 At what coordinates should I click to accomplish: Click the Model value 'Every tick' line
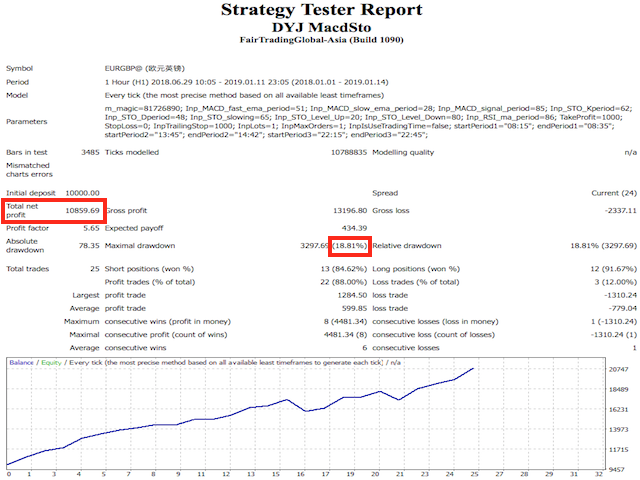244,95
